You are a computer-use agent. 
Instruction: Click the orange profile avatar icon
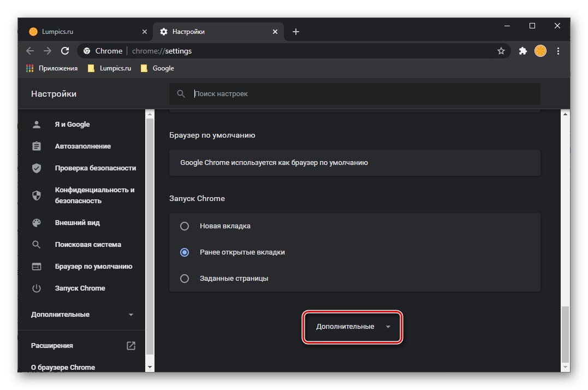point(540,51)
